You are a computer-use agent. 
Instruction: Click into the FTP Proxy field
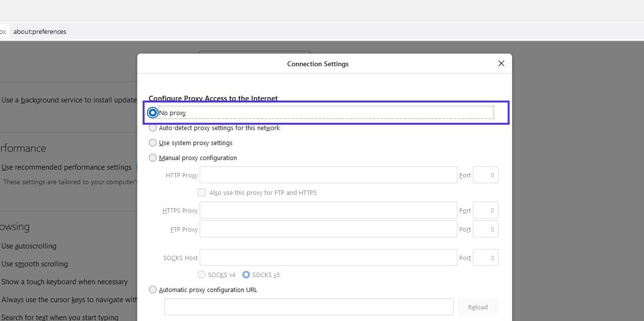click(328, 229)
